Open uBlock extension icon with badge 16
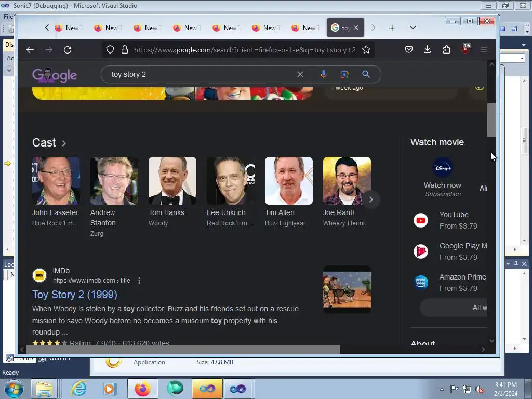532x399 pixels. click(x=465, y=48)
